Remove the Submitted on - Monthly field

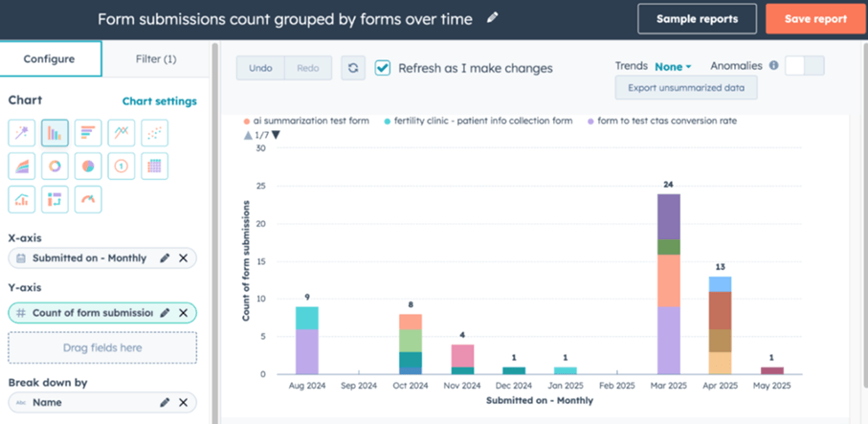[x=183, y=258]
